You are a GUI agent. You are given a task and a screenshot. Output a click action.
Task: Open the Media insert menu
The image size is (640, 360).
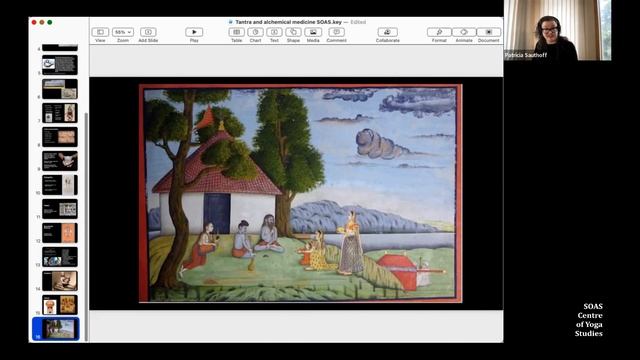coord(313,32)
